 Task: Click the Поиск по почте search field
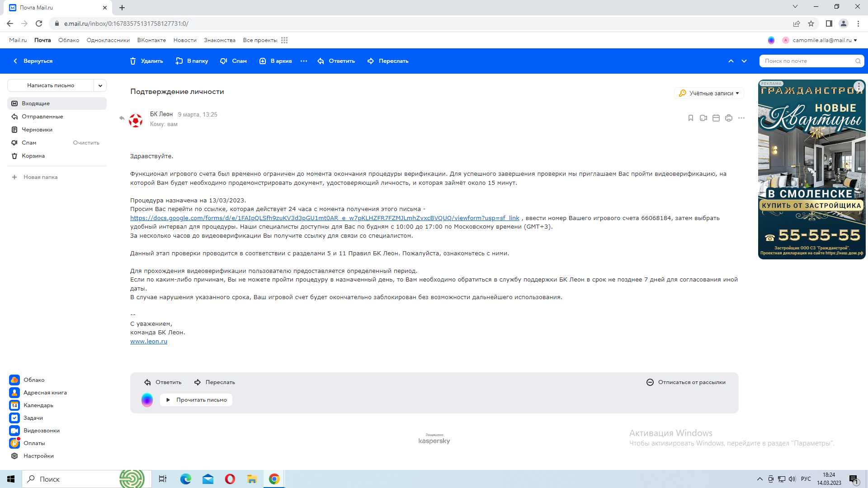[807, 61]
